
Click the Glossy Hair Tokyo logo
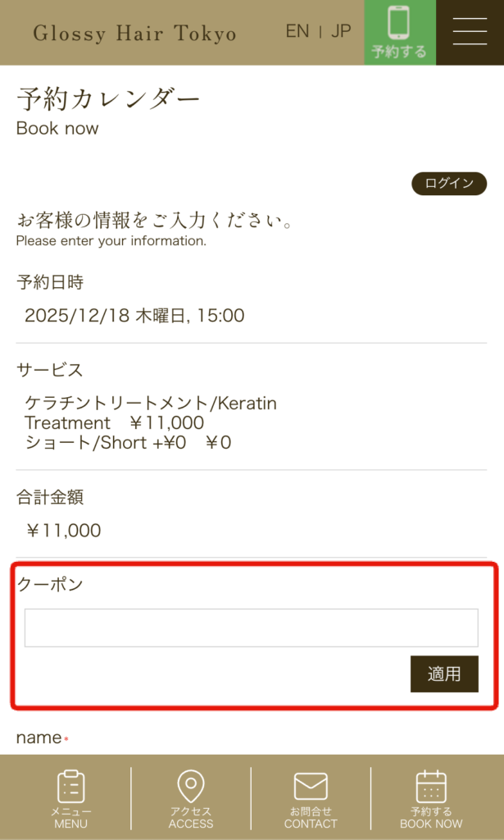134,34
